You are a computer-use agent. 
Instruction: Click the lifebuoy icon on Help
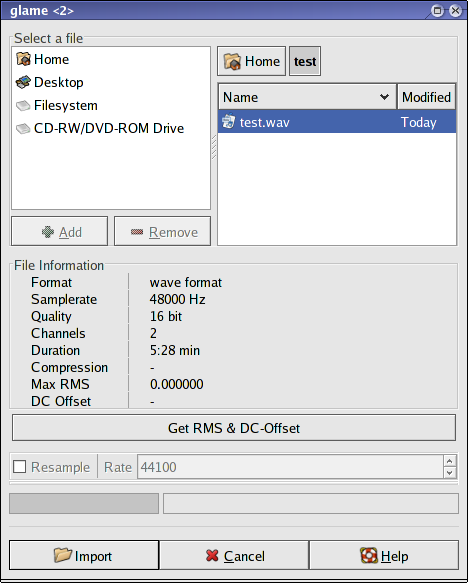(369, 555)
